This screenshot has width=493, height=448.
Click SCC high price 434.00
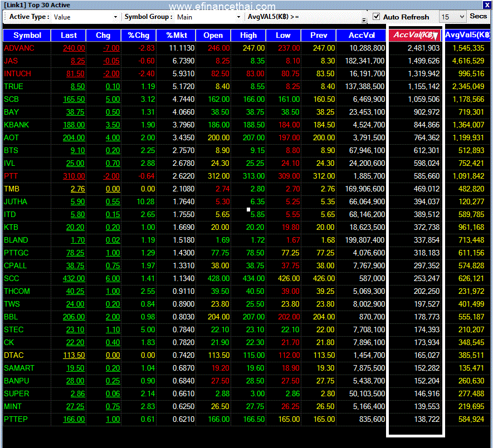click(253, 278)
